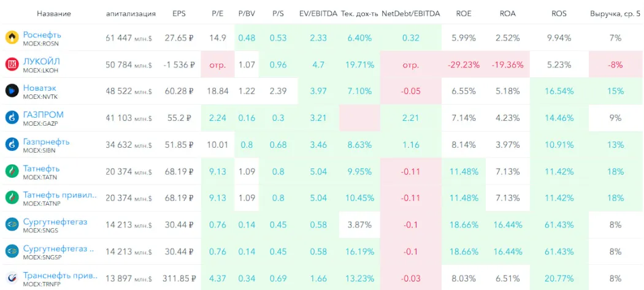The width and height of the screenshot is (644, 290).
Task: Open the Сургутнефтегаз preferred share link (SNGSP)
Action: point(58,248)
